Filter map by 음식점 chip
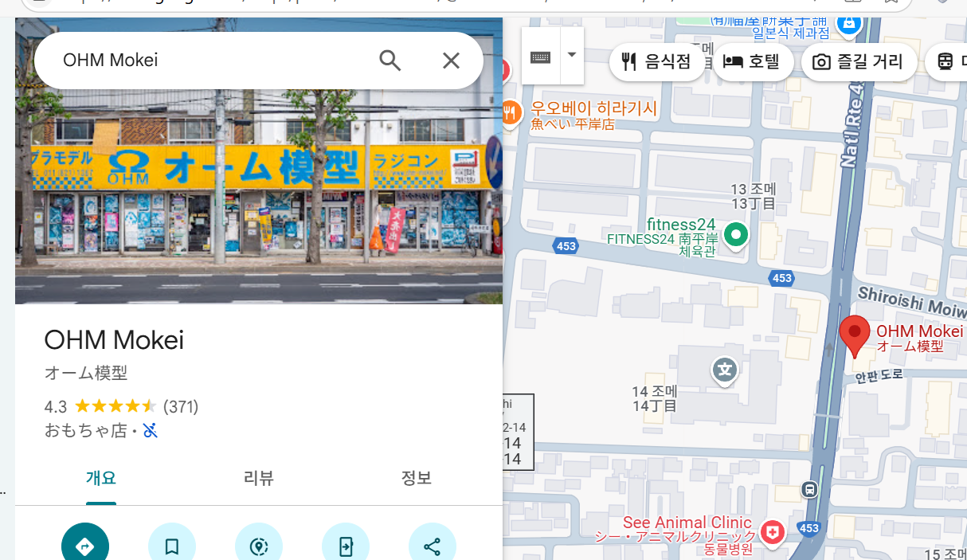 [x=656, y=62]
